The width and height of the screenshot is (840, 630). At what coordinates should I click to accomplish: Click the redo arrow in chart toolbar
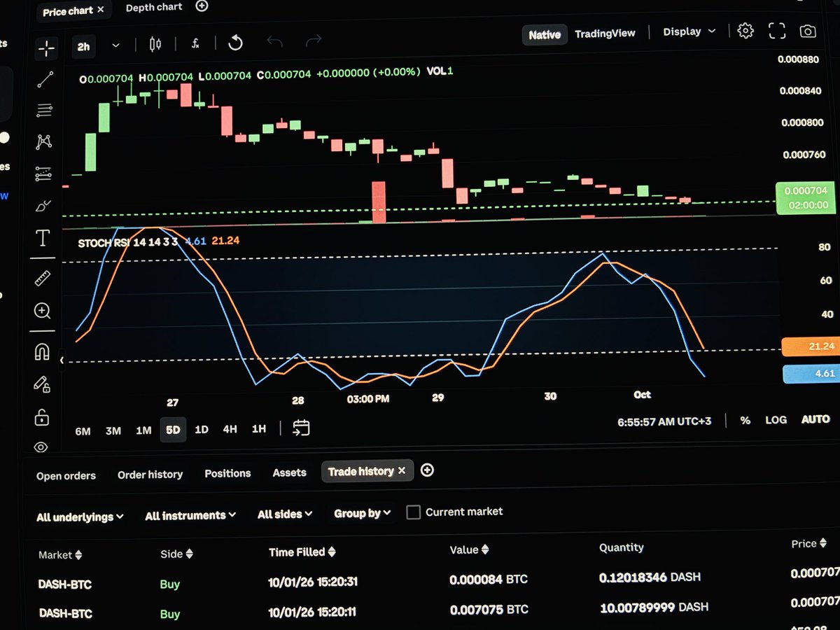tap(314, 41)
